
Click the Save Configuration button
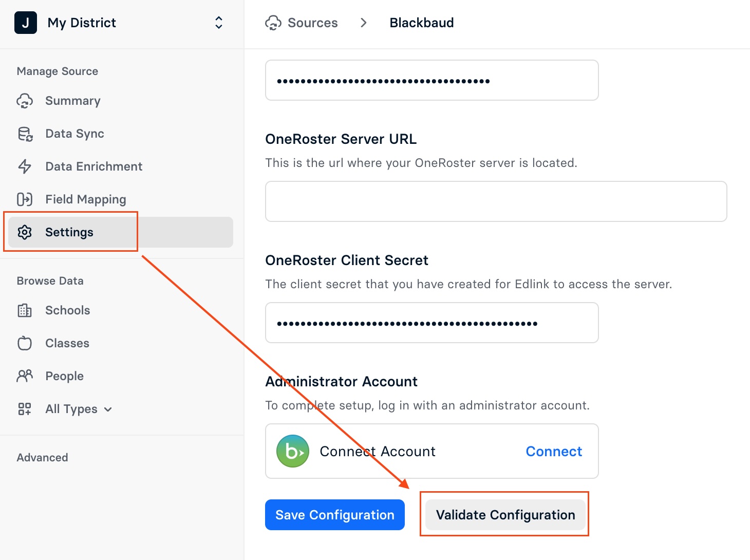click(x=335, y=515)
